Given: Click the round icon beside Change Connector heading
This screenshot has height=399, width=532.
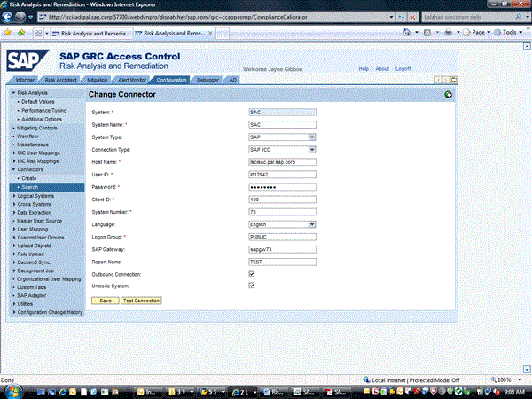Looking at the screenshot, I should 449,94.
